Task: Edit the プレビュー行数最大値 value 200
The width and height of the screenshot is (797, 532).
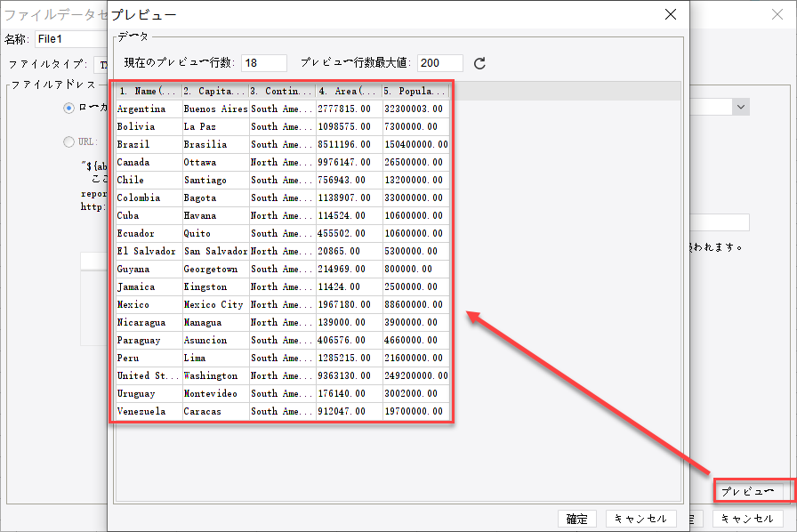Action: pos(439,63)
